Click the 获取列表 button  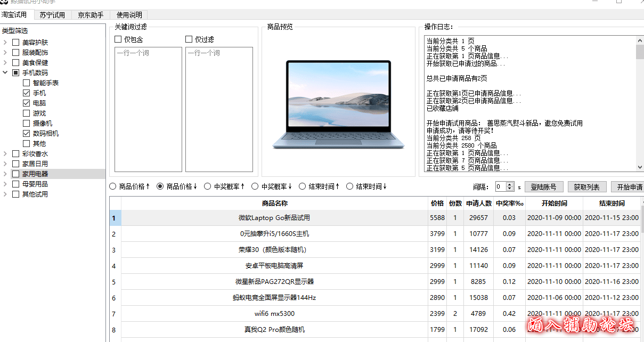[x=586, y=187]
